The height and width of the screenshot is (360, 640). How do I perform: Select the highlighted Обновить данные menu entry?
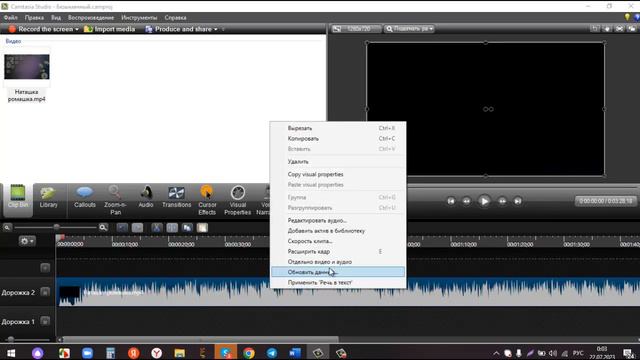click(338, 272)
